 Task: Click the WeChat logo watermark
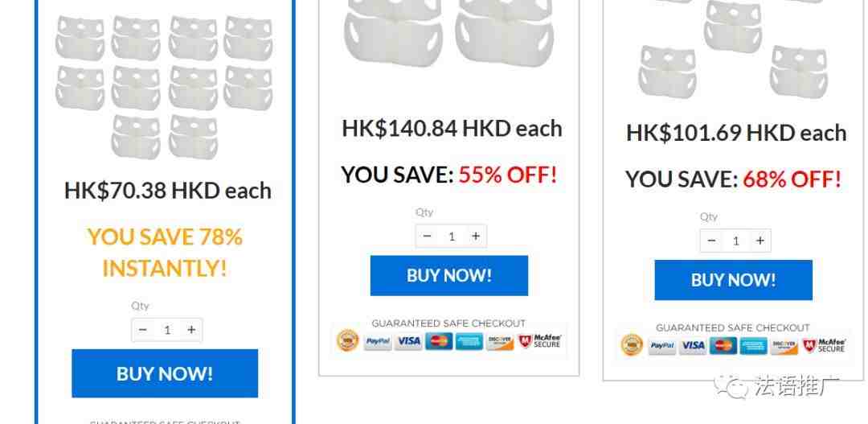tap(730, 385)
